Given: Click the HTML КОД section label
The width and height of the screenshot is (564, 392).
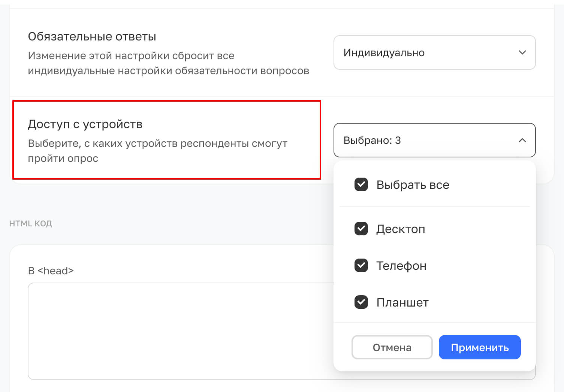Looking at the screenshot, I should coord(30,223).
